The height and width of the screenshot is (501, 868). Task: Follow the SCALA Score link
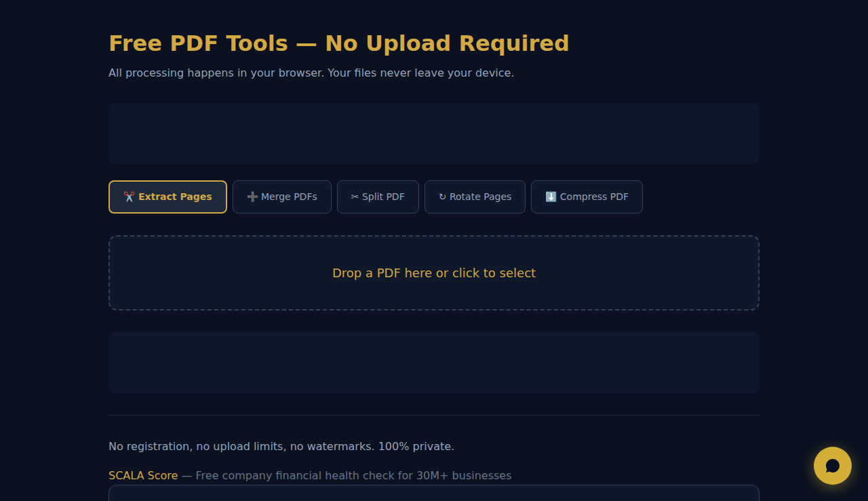[x=143, y=475]
